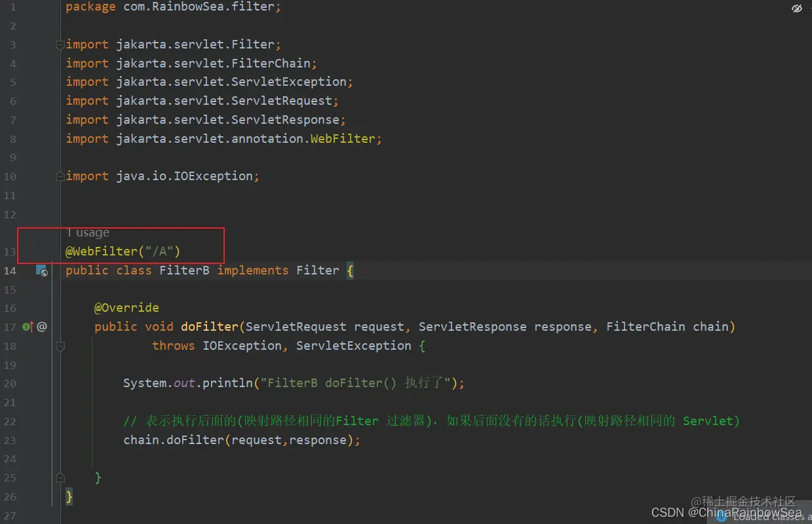Click import jakarta.servlet.Filter on line 3
Image resolution: width=812 pixels, height=524 pixels.
174,45
